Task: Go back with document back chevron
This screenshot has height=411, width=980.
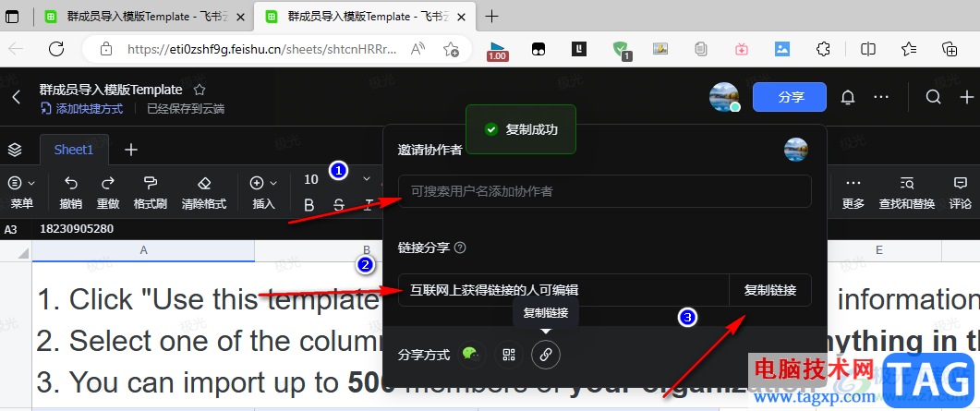Action: click(x=17, y=97)
